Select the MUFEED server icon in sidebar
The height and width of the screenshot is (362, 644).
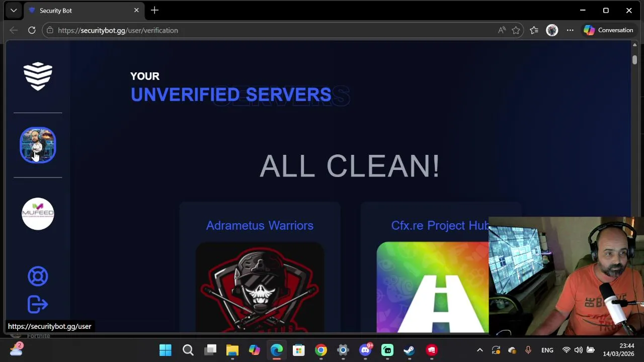38,214
